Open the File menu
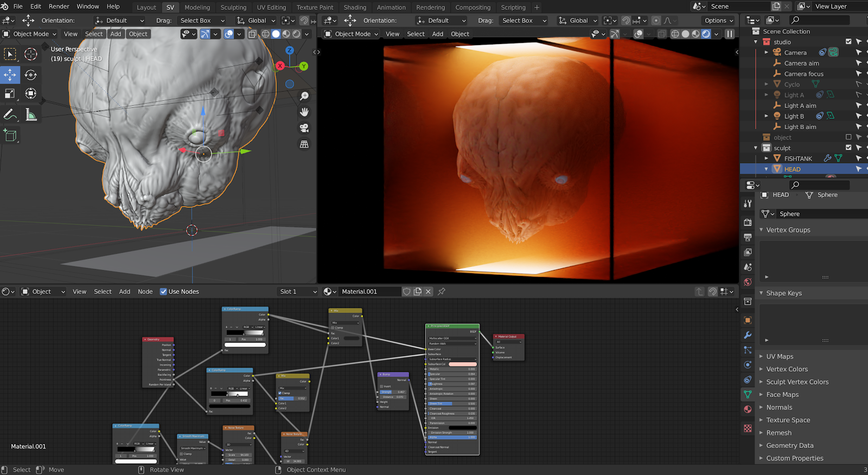868x475 pixels. (18, 7)
